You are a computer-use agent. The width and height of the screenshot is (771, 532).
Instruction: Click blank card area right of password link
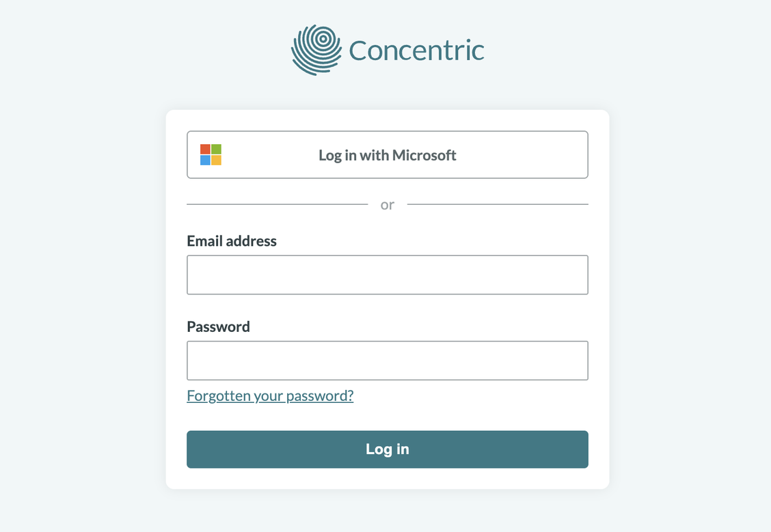point(478,396)
